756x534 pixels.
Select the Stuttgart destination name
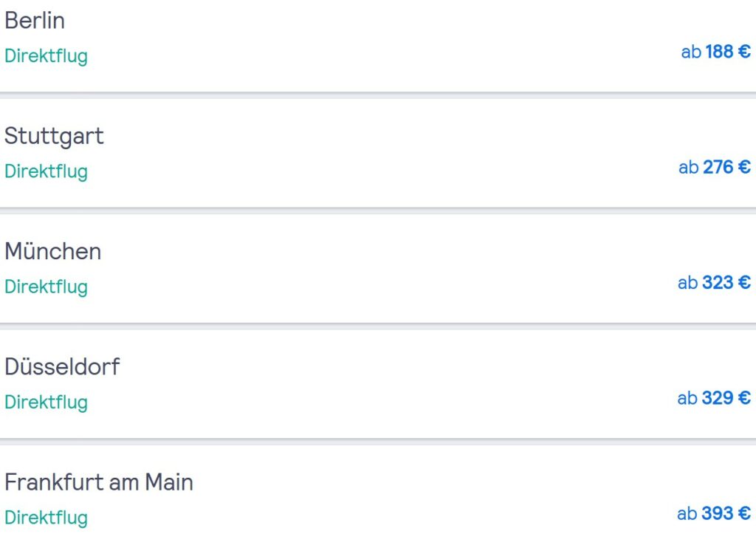coord(54,136)
